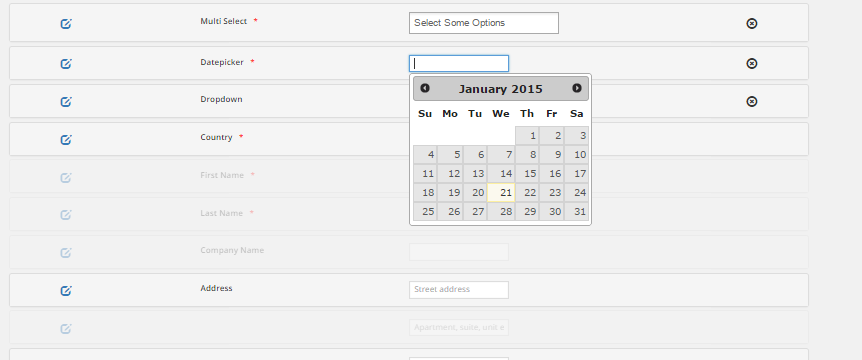The width and height of the screenshot is (862, 360).
Task: Edit the Address field row
Action: (x=66, y=291)
